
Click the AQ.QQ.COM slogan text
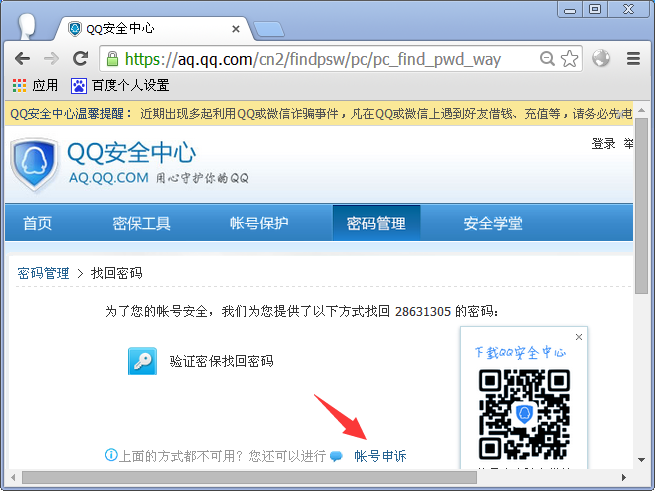159,178
